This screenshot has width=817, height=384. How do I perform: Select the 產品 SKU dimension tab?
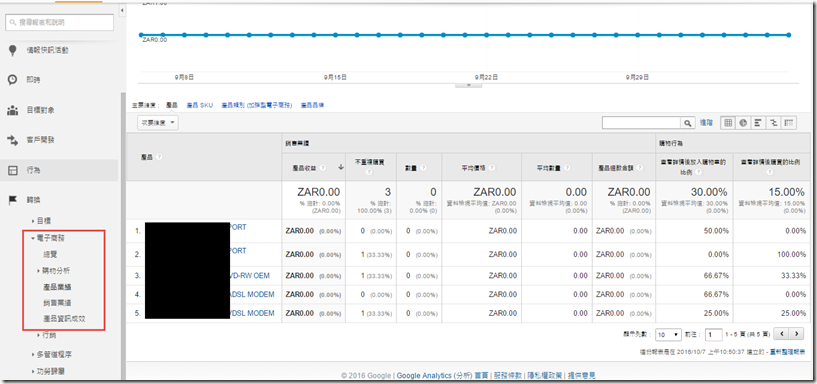200,105
